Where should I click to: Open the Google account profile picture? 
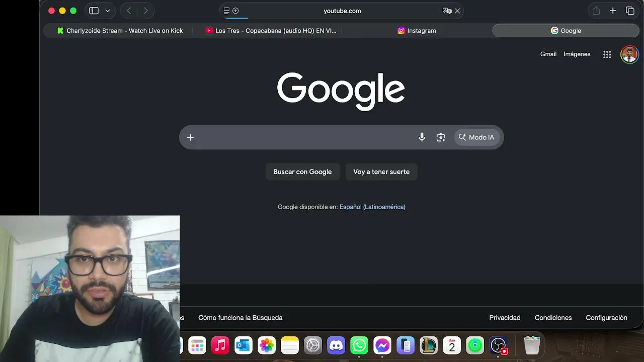click(629, 54)
